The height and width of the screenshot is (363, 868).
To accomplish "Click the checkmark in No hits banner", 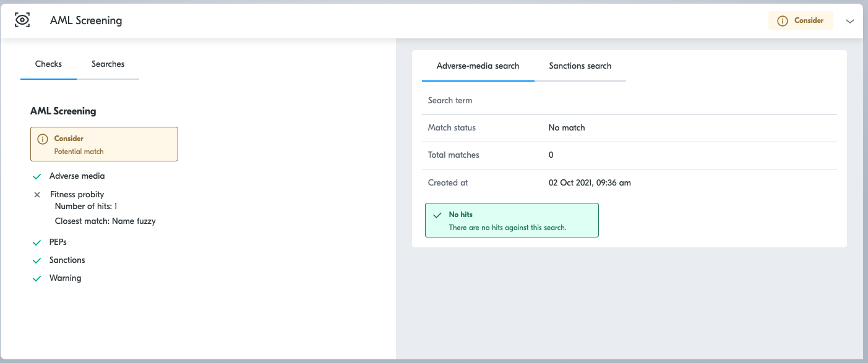I will pos(437,215).
